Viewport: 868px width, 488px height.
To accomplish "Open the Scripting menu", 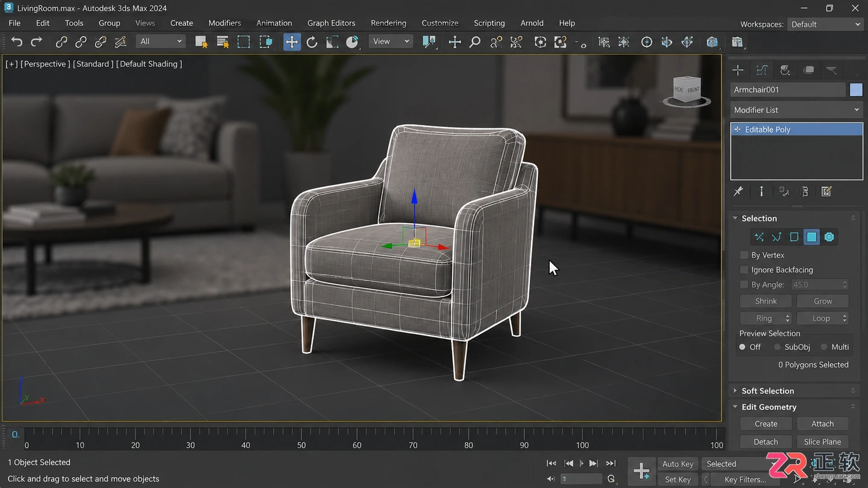I will pos(489,23).
